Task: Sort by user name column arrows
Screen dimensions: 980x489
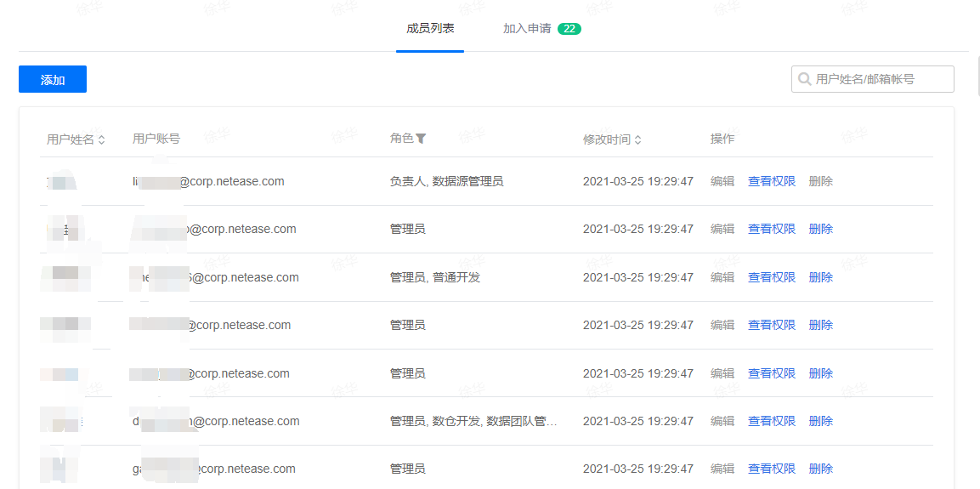Action: [x=102, y=139]
